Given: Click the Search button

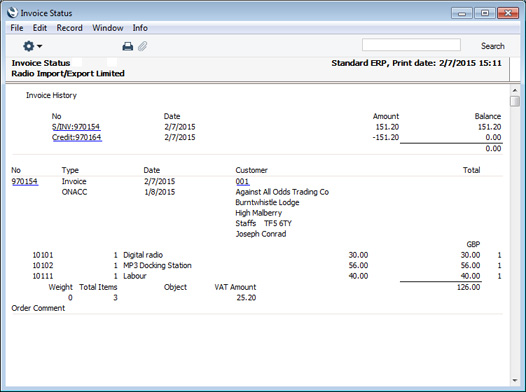Looking at the screenshot, I should 492,46.
